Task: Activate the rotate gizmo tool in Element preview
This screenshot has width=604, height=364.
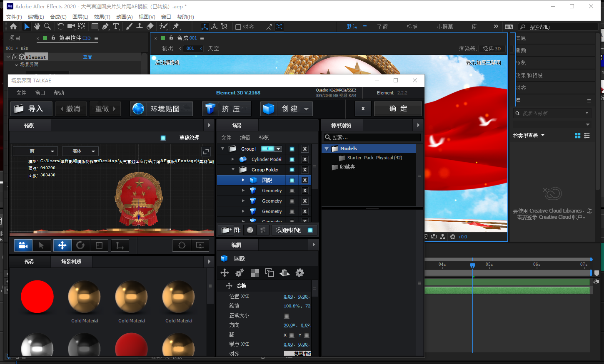Action: pyautogui.click(x=80, y=245)
